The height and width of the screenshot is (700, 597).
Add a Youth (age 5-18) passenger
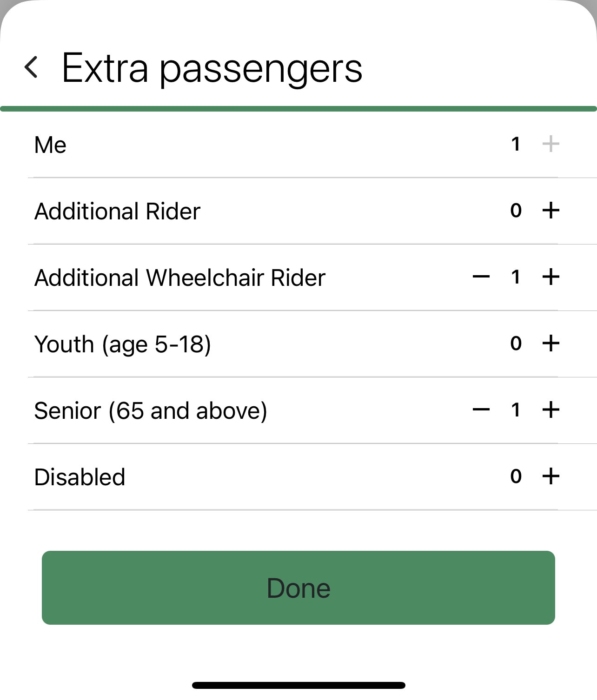pos(551,343)
